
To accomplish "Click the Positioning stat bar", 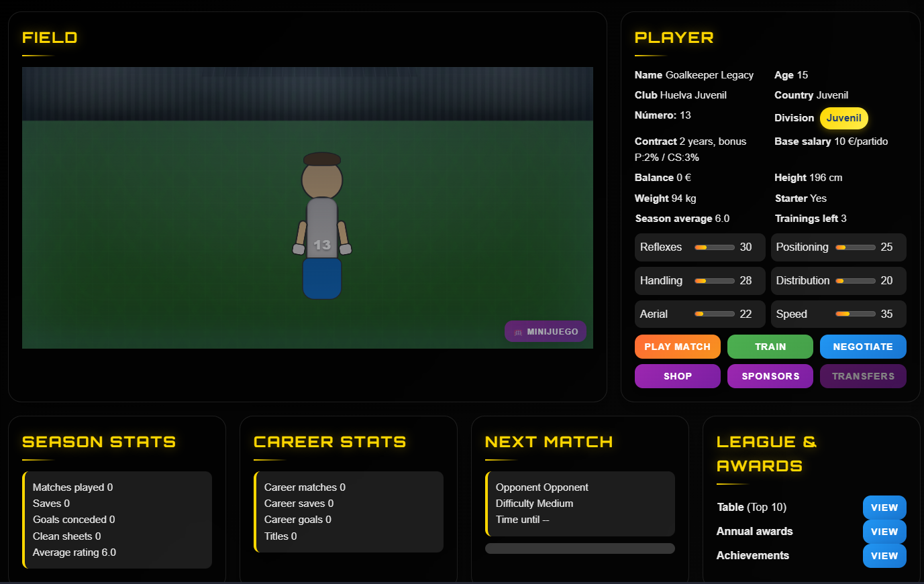I will [x=855, y=247].
